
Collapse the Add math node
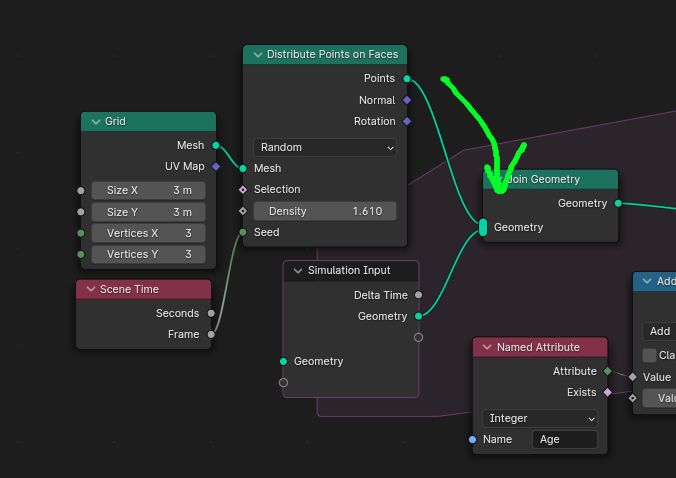coord(647,281)
